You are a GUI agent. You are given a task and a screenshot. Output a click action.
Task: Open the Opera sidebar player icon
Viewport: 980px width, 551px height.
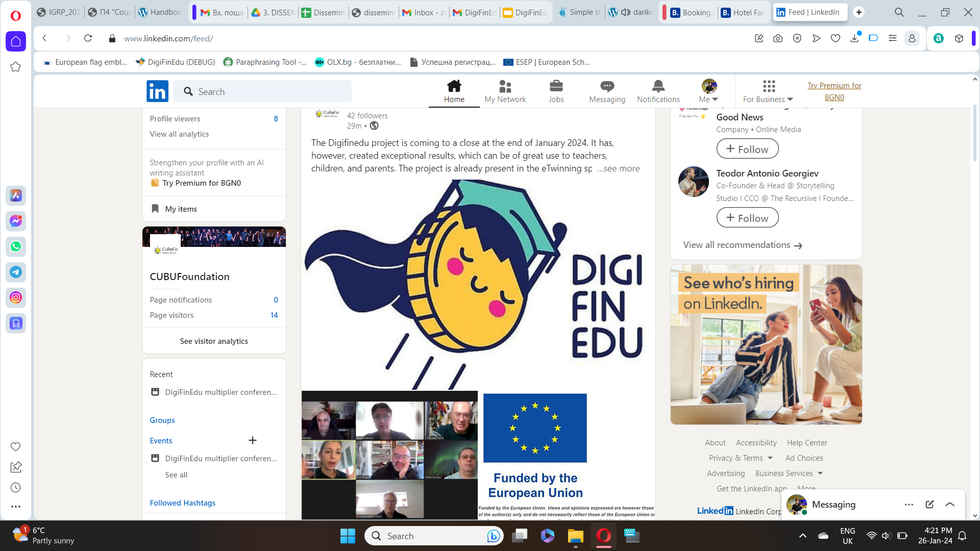click(16, 323)
